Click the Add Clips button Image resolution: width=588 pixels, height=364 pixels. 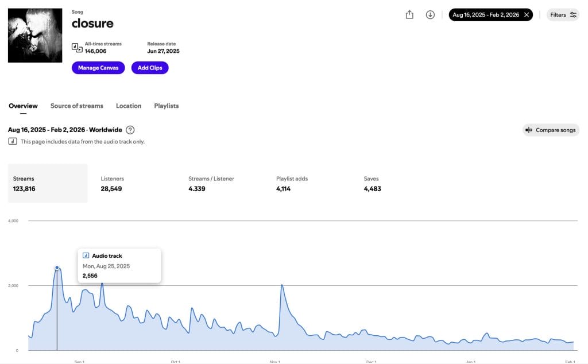coord(150,68)
